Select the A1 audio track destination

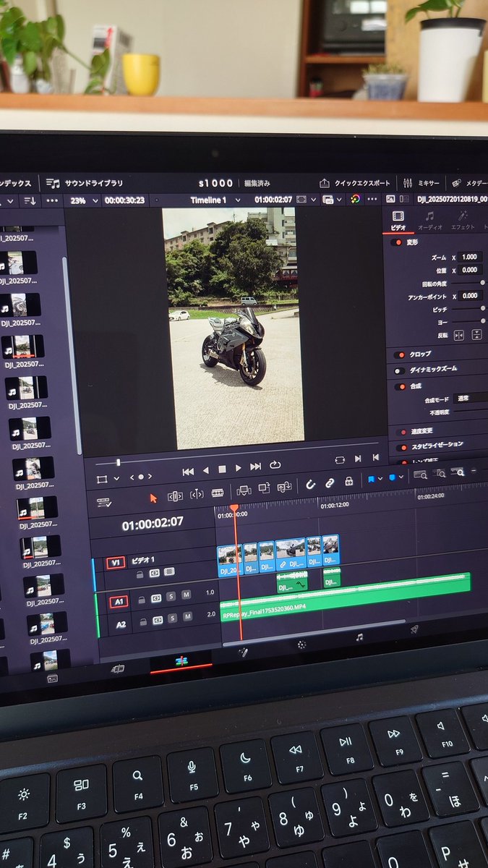(118, 601)
